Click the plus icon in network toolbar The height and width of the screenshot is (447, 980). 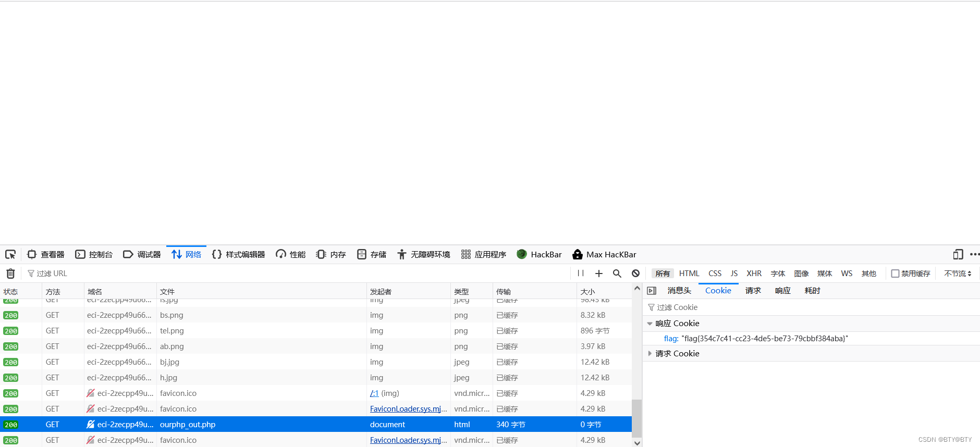(599, 274)
